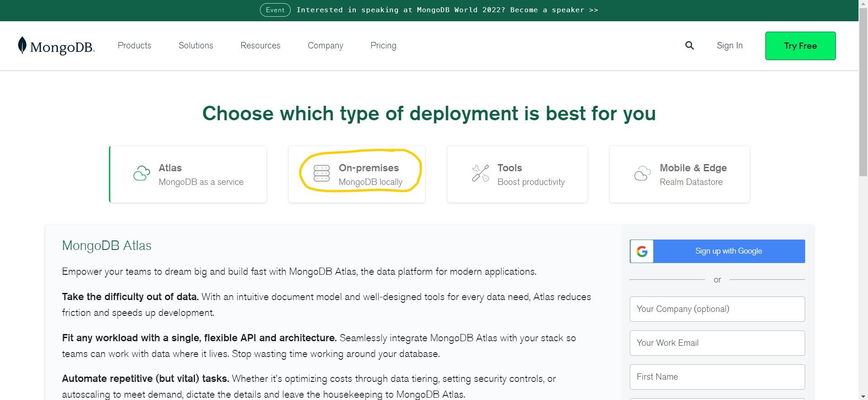868x400 pixels.
Task: Select the On-premises deployment tab title
Action: [368, 168]
